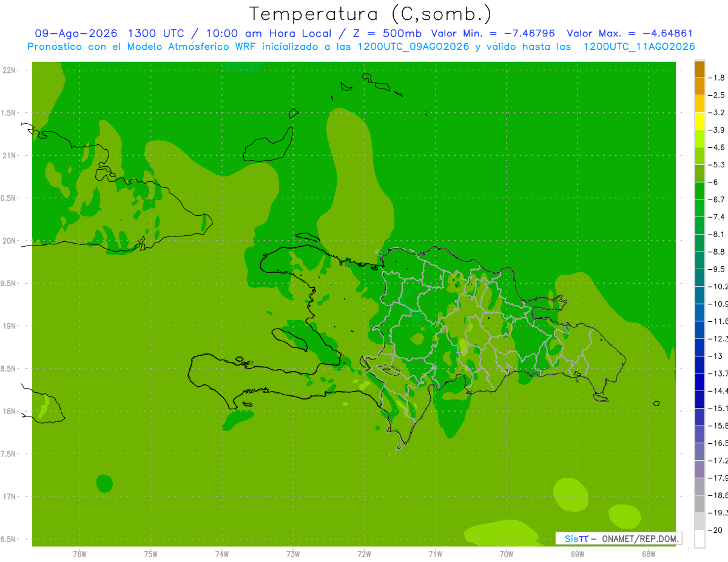Click the '21N' latitude label
728x562 pixels.
(x=9, y=155)
